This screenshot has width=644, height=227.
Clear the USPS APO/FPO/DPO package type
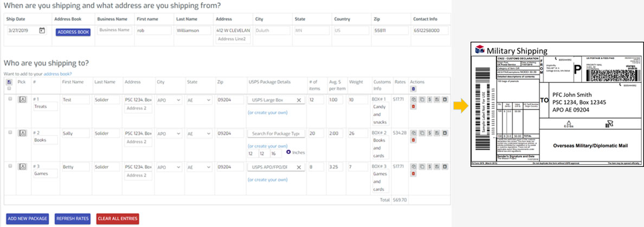pos(298,167)
